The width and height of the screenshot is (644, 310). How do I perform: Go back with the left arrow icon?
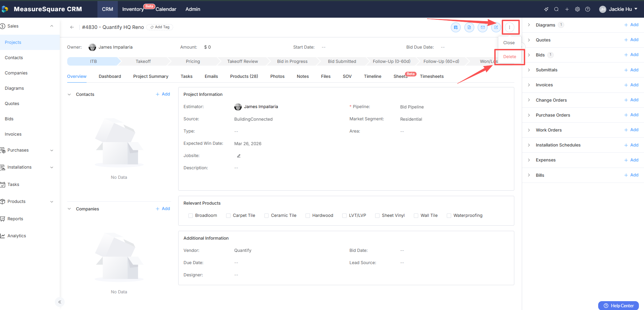tap(72, 27)
